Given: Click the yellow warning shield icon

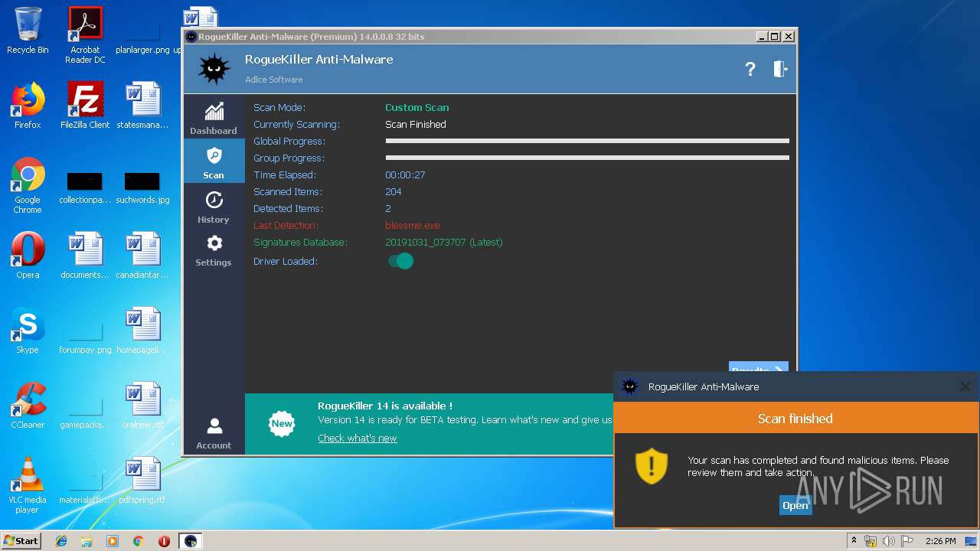Looking at the screenshot, I should (x=652, y=466).
